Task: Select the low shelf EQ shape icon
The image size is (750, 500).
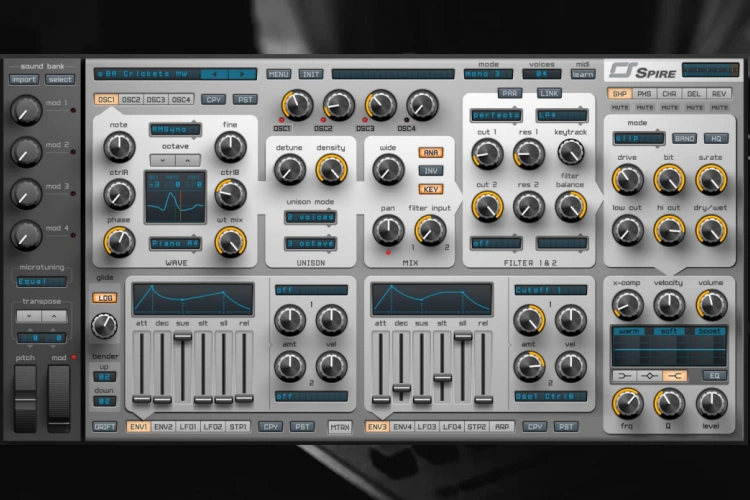Action: click(625, 376)
